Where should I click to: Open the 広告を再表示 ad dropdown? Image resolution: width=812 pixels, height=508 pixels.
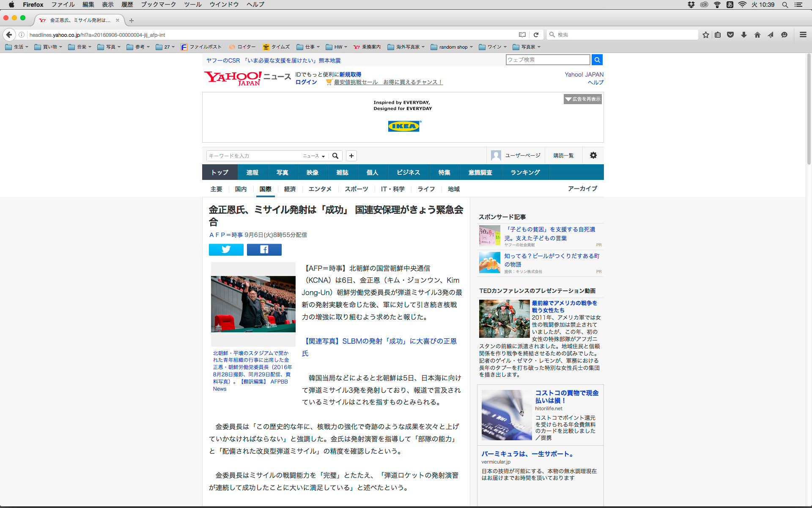point(582,99)
